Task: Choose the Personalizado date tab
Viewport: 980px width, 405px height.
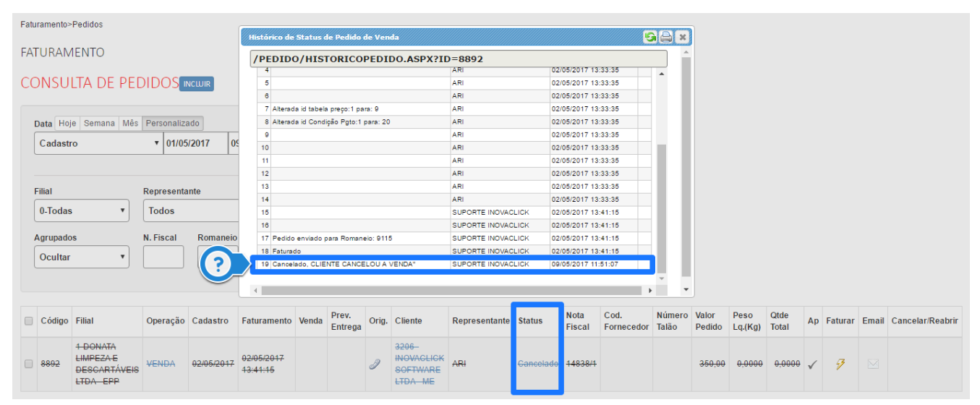Action: coord(173,124)
